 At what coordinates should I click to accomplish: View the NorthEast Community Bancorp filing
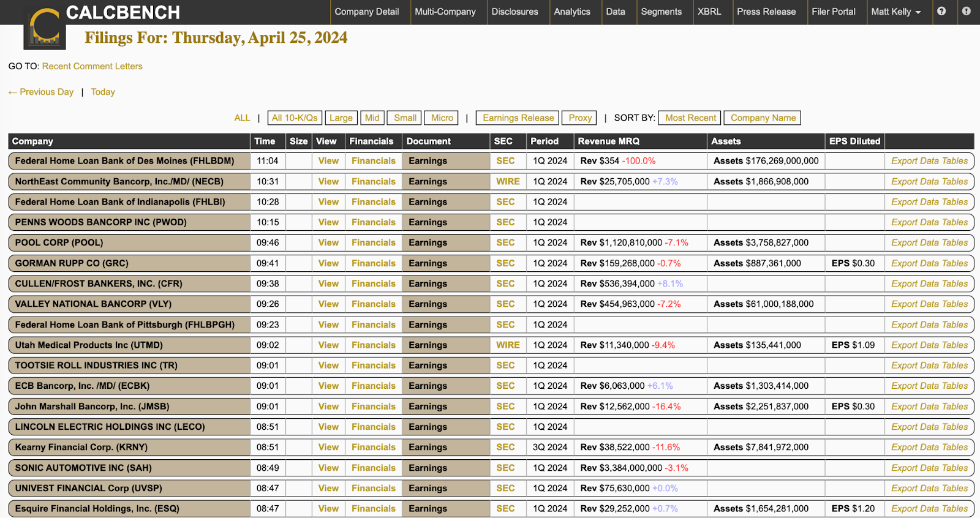coord(328,181)
